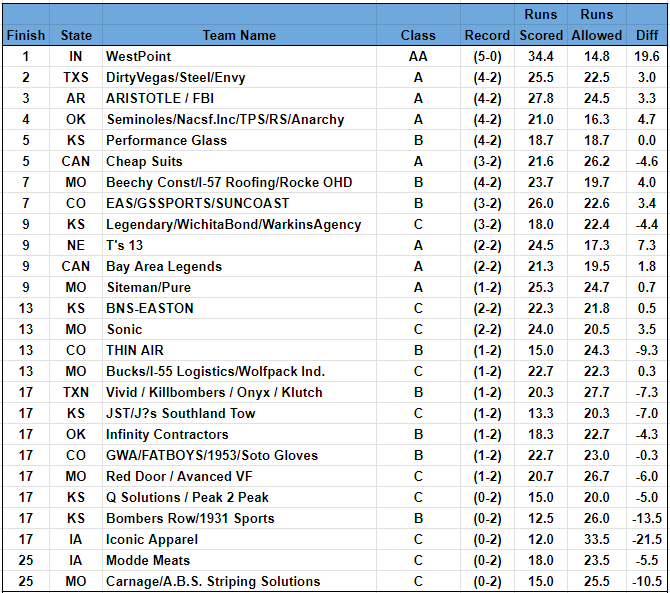Click the T's 13 team cell
670x593 pixels.
pyautogui.click(x=239, y=245)
